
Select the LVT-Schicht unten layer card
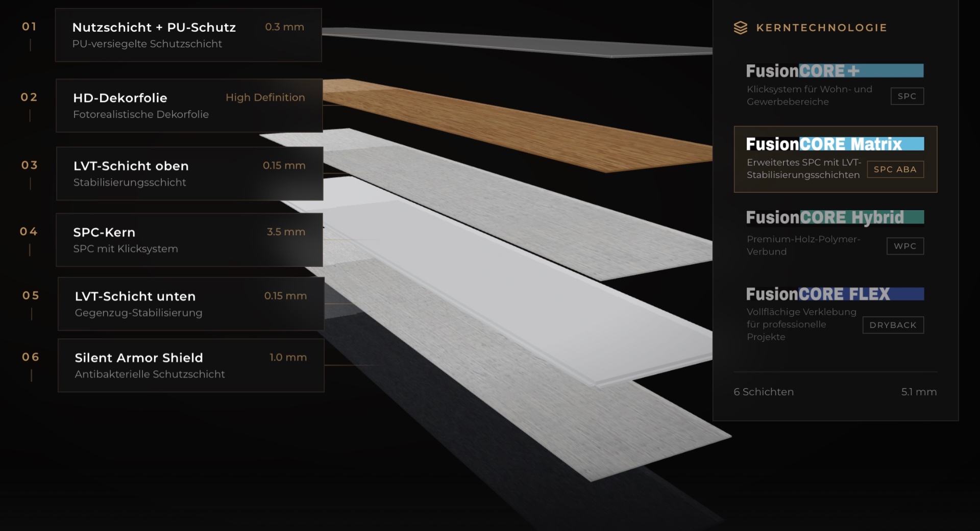pyautogui.click(x=191, y=304)
